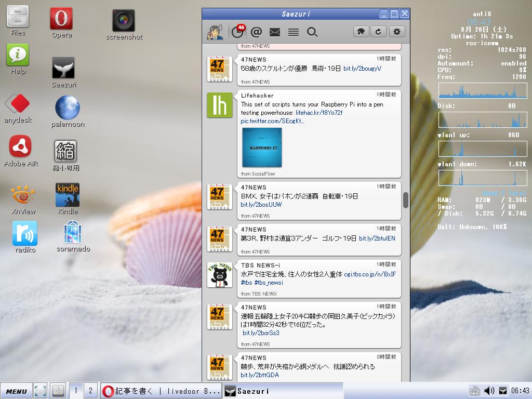Click the Lifehacker username in tweet
The image size is (532, 399).
click(257, 96)
